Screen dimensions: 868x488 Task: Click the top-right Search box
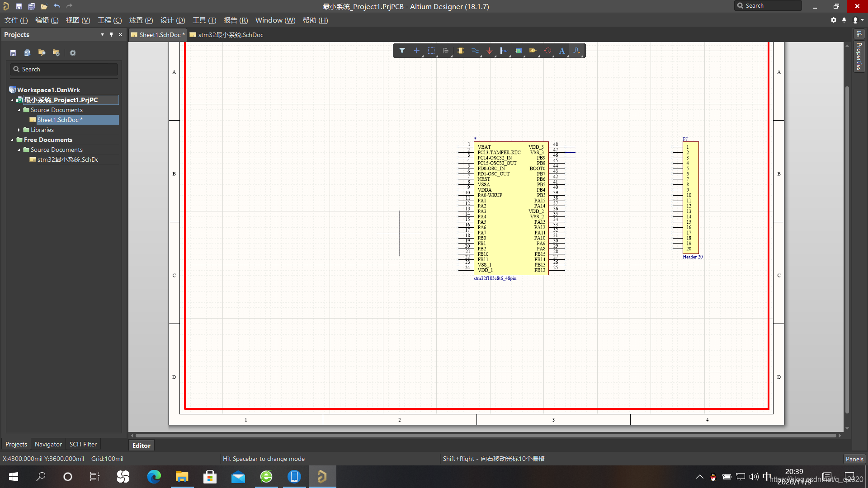(769, 6)
